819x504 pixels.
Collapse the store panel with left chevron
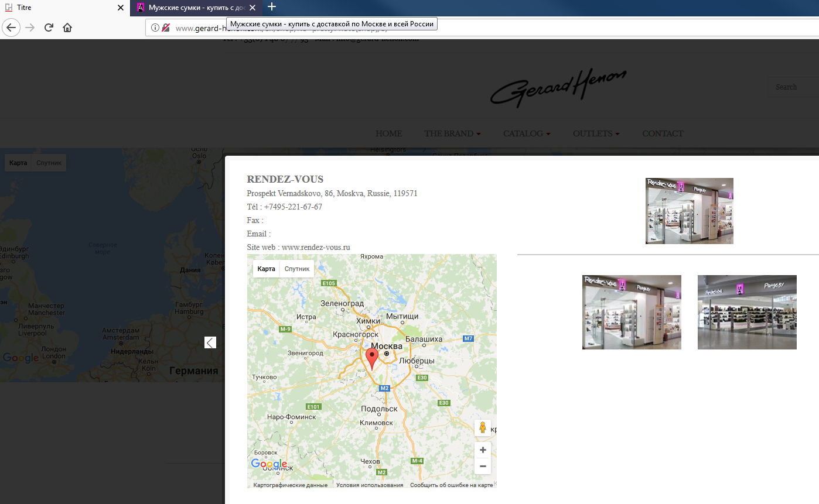click(210, 342)
